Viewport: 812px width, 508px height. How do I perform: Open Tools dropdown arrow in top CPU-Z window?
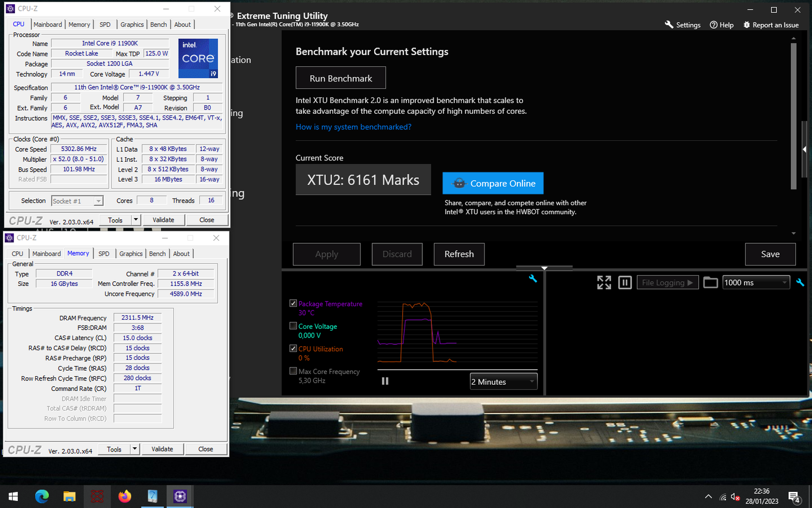tap(136, 220)
